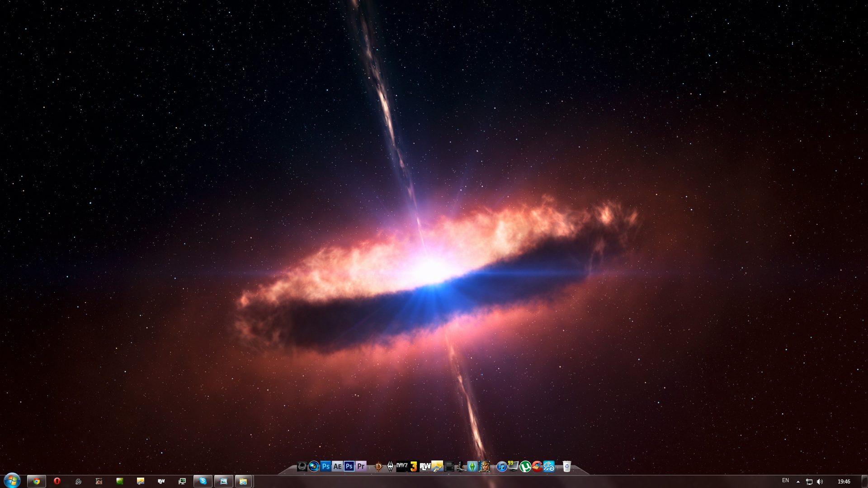Launch Premiere Pro from the dock
Image resolution: width=868 pixels, height=488 pixels.
click(x=361, y=466)
